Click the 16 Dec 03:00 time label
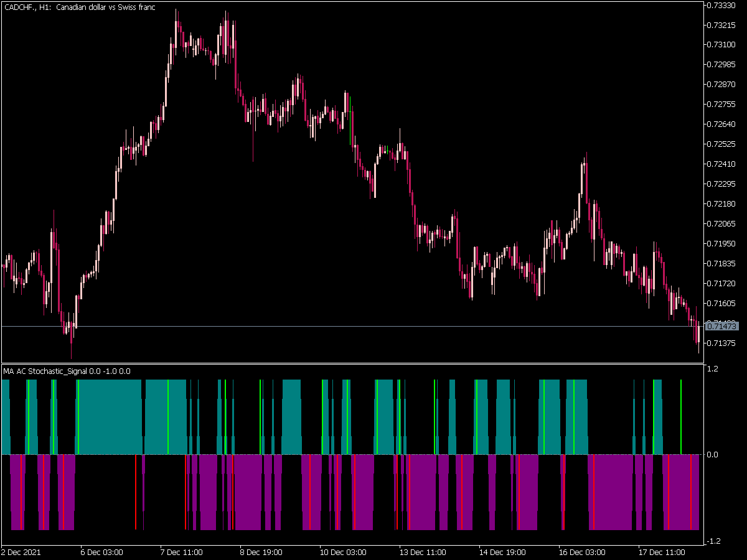This screenshot has height=560, width=747. tap(581, 553)
